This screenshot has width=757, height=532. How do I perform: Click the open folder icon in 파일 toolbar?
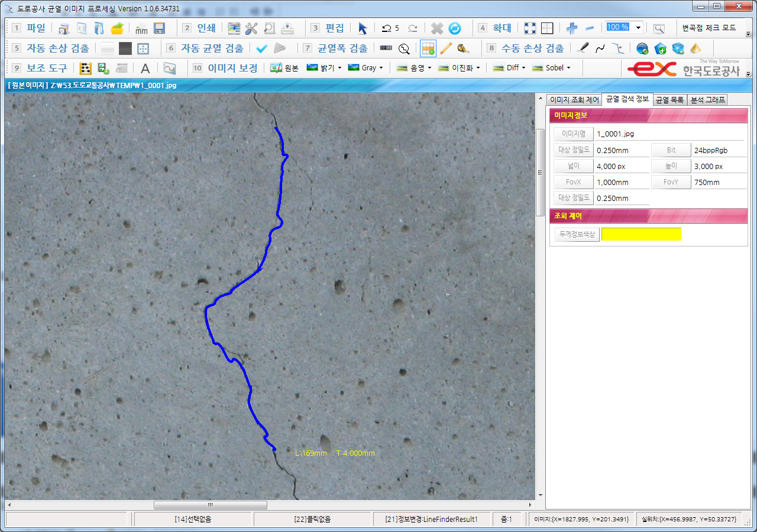117,28
